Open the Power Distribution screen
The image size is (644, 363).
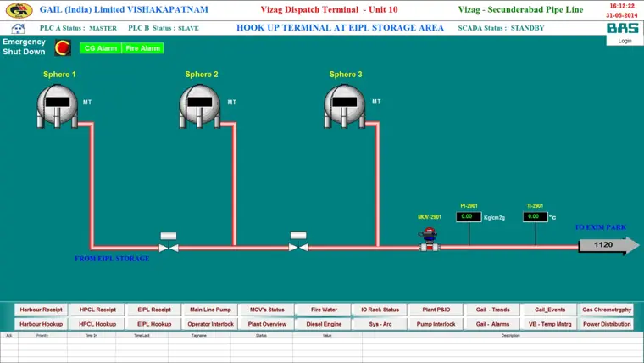click(607, 324)
